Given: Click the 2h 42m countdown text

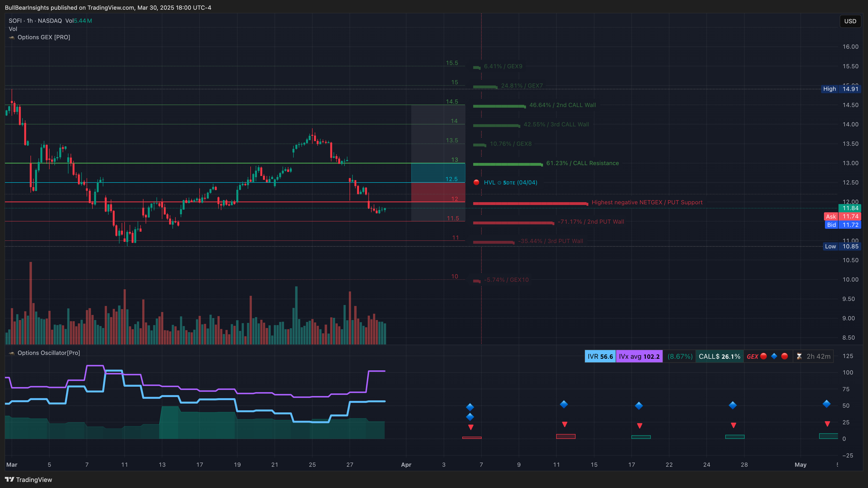Looking at the screenshot, I should 818,357.
